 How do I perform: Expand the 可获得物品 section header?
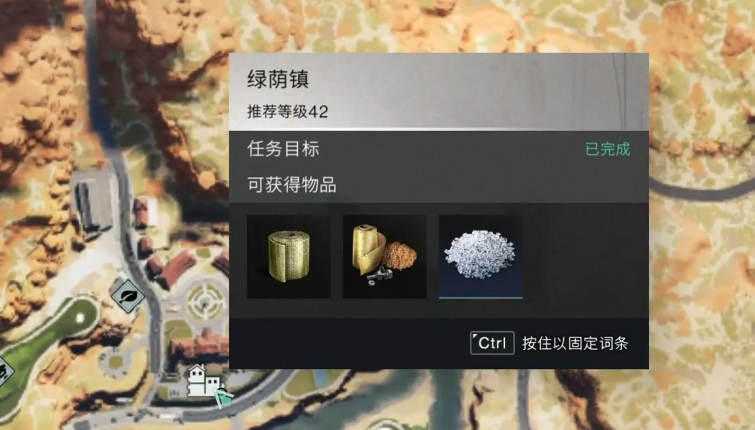[439, 185]
